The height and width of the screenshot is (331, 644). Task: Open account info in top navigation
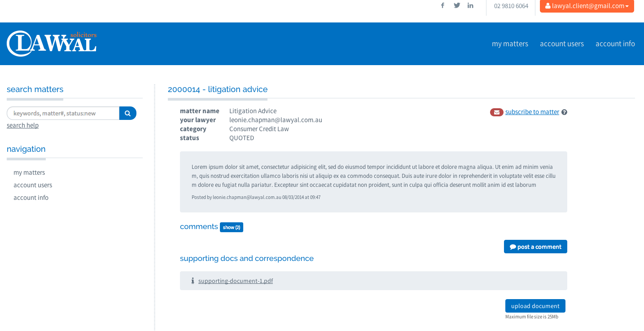(x=615, y=44)
